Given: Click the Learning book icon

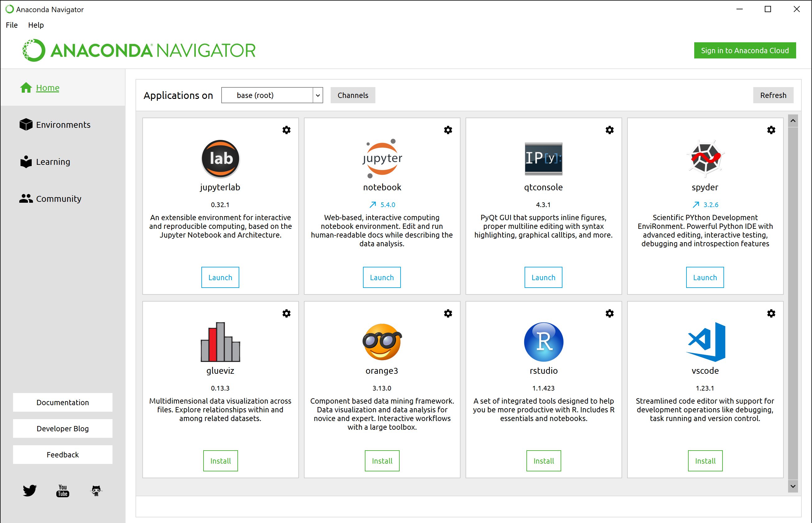Looking at the screenshot, I should (x=26, y=162).
